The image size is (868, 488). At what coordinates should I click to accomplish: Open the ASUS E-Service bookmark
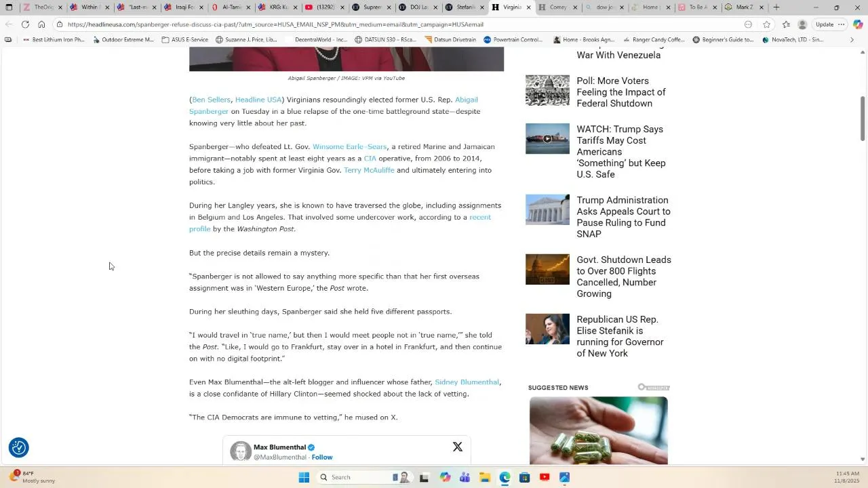pos(184,40)
